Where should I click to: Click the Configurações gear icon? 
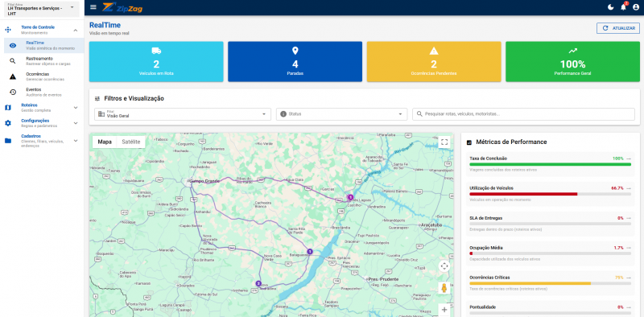[x=8, y=123]
